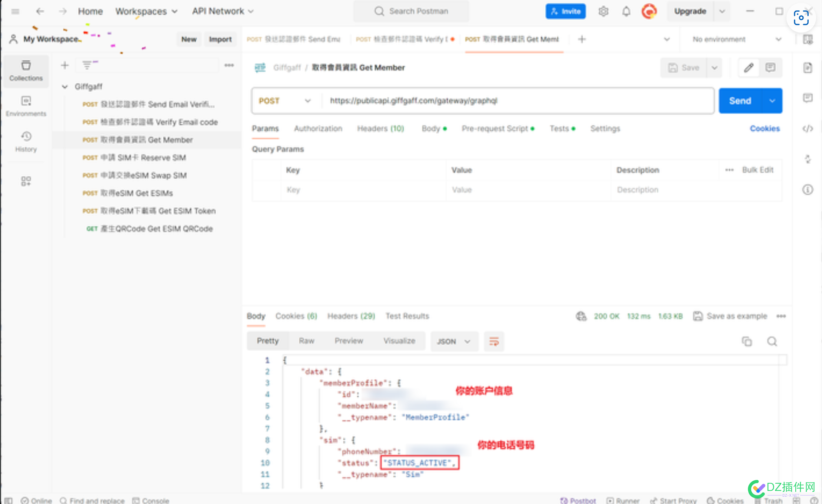Click the network globe icon near 200 OK
822x504 pixels.
pos(581,316)
